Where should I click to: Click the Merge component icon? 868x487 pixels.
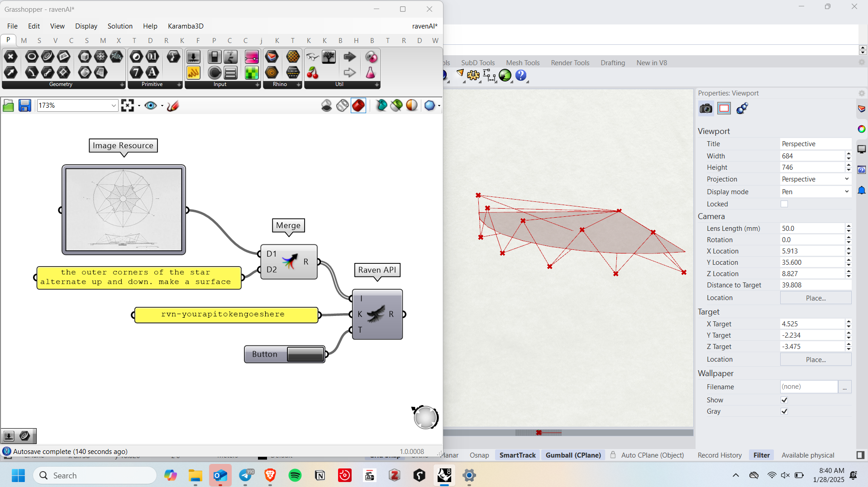pos(290,262)
